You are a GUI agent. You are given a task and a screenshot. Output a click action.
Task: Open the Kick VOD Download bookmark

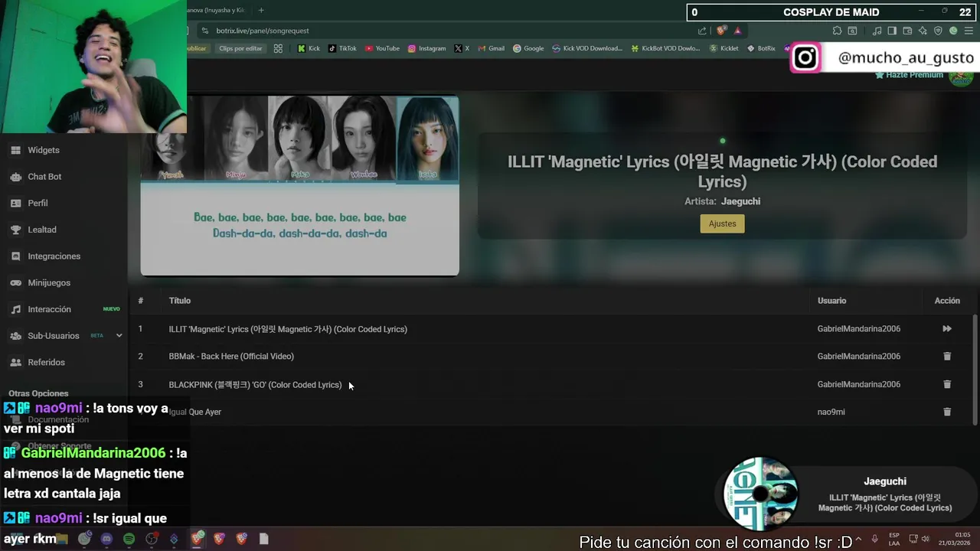tap(587, 48)
